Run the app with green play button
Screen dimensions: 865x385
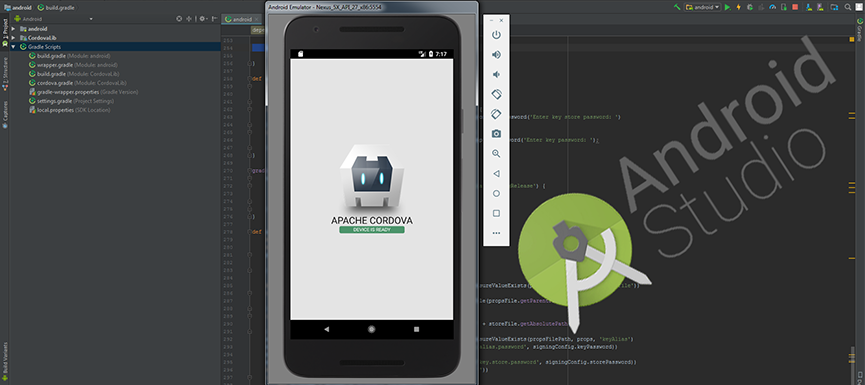point(728,7)
